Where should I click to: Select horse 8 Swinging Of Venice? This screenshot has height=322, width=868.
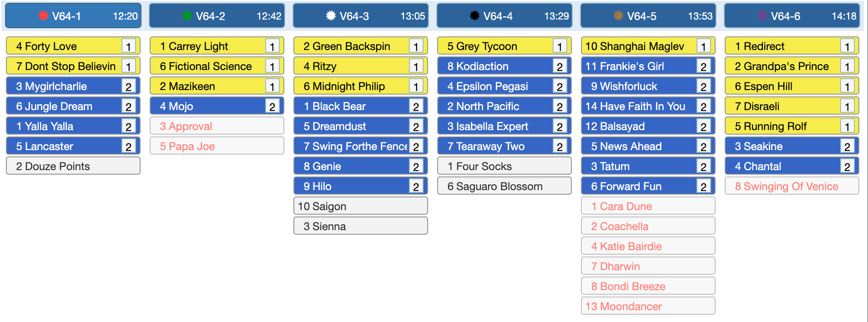click(792, 186)
